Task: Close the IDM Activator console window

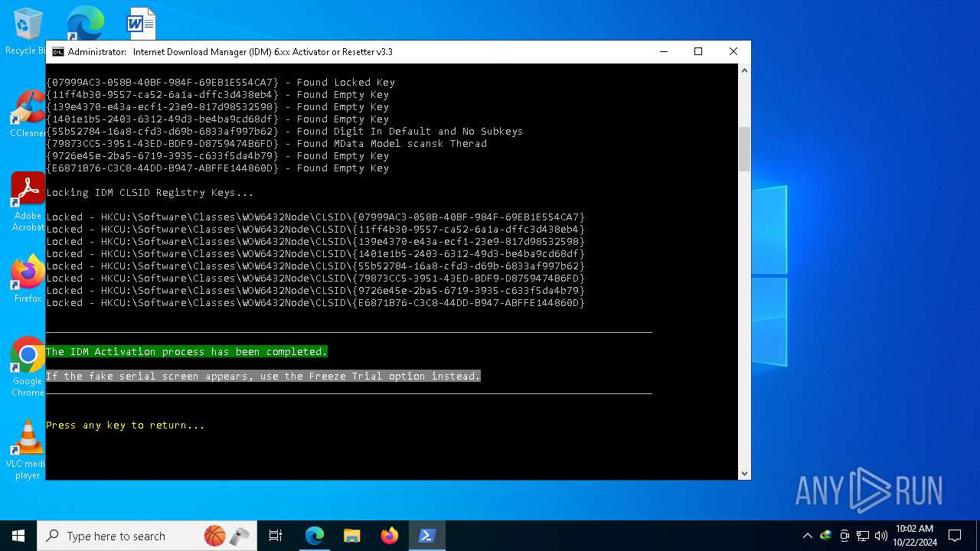Action: pos(733,51)
